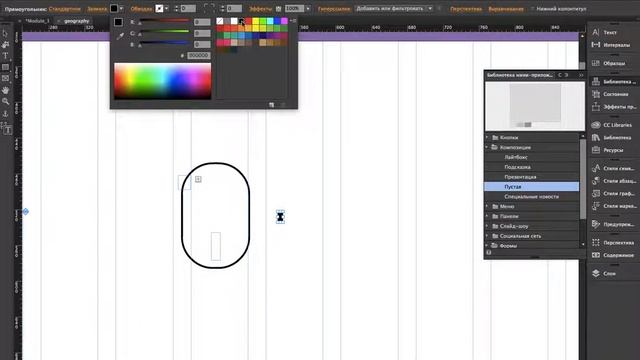Select the Selection arrow tool
This screenshot has height=360, width=640.
pos(5,33)
